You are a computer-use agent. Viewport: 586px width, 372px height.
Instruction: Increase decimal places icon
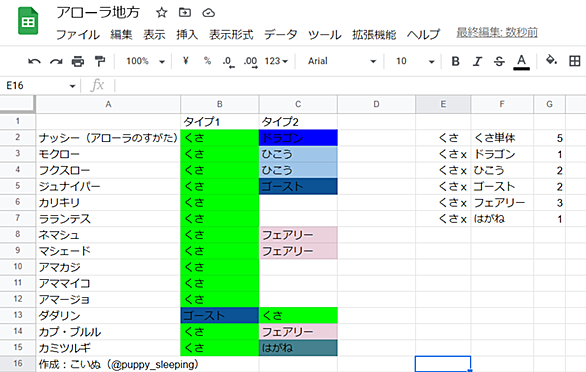coord(250,62)
